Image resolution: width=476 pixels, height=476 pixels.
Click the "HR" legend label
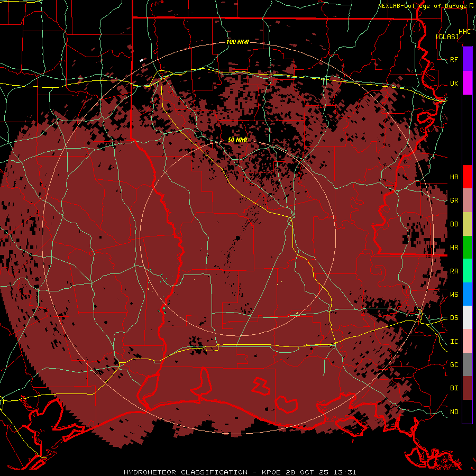pos(454,248)
